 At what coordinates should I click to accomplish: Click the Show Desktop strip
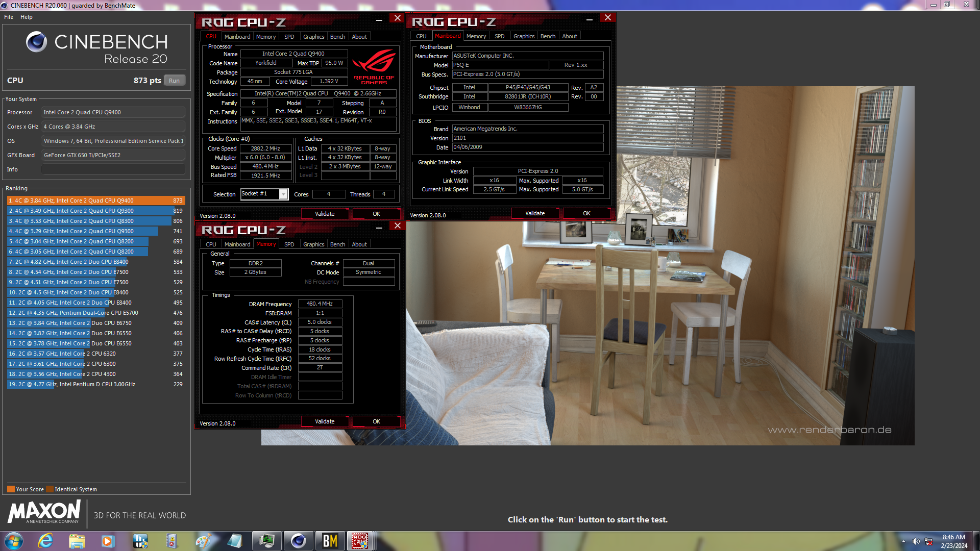(976, 541)
